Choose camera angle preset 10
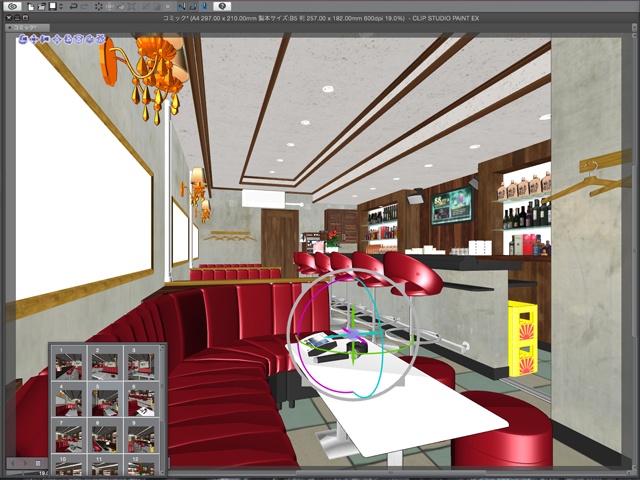The height and width of the screenshot is (480, 640). click(69, 465)
